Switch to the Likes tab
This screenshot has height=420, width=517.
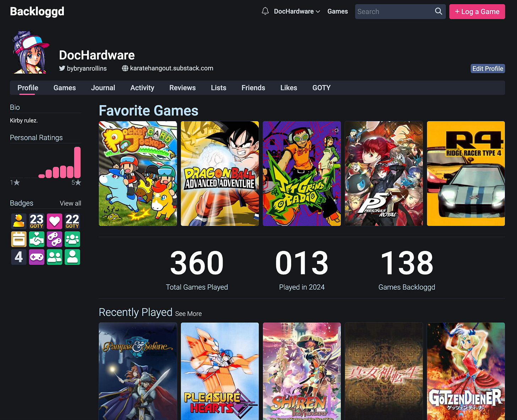click(289, 88)
